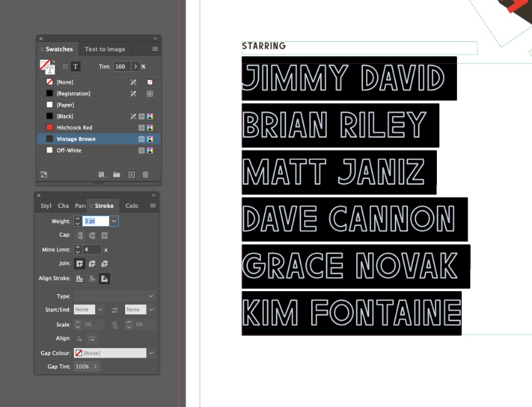Switch to the Text to Image tab
Viewport: 532px width, 407px height.
105,49
